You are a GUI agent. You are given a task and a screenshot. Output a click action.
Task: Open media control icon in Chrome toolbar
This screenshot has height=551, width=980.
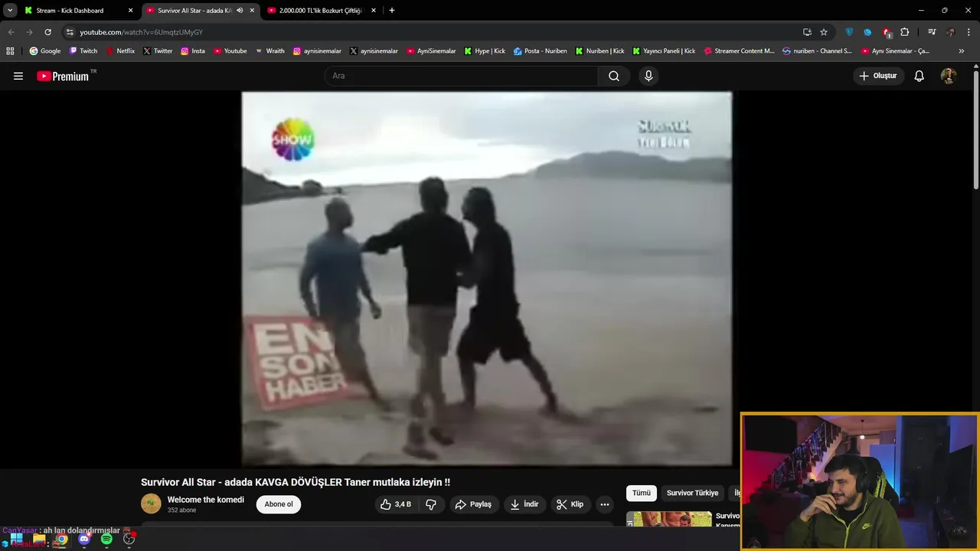click(932, 32)
